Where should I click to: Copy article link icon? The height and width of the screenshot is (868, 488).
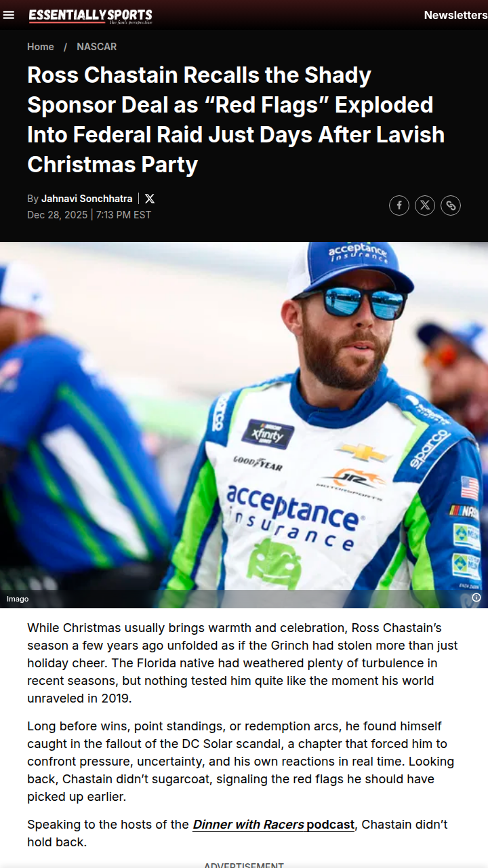(451, 205)
